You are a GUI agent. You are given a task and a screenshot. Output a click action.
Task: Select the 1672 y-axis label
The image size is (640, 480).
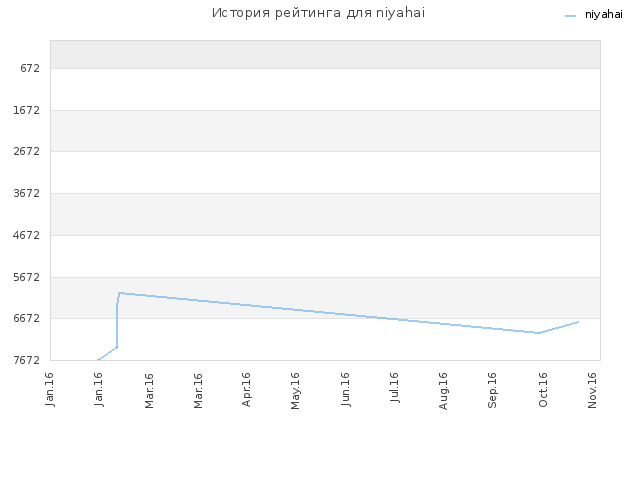tap(27, 110)
